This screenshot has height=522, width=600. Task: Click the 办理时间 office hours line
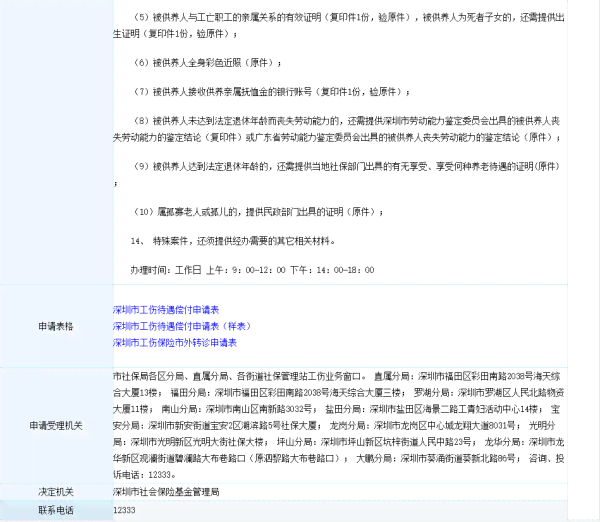click(252, 270)
